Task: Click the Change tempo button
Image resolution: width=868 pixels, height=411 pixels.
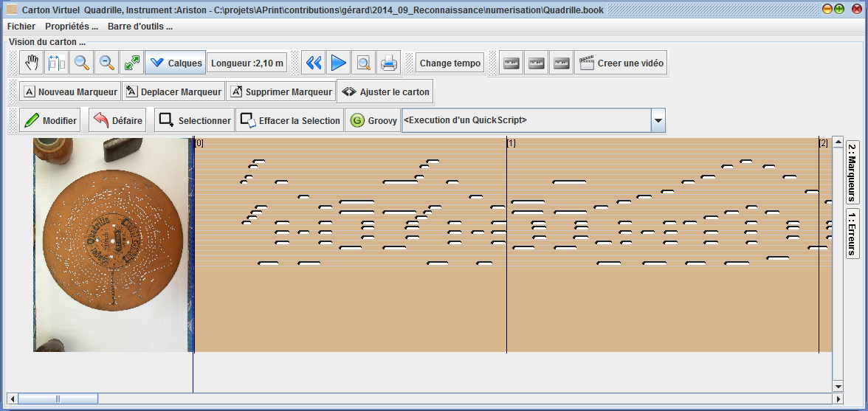Action: [449, 63]
